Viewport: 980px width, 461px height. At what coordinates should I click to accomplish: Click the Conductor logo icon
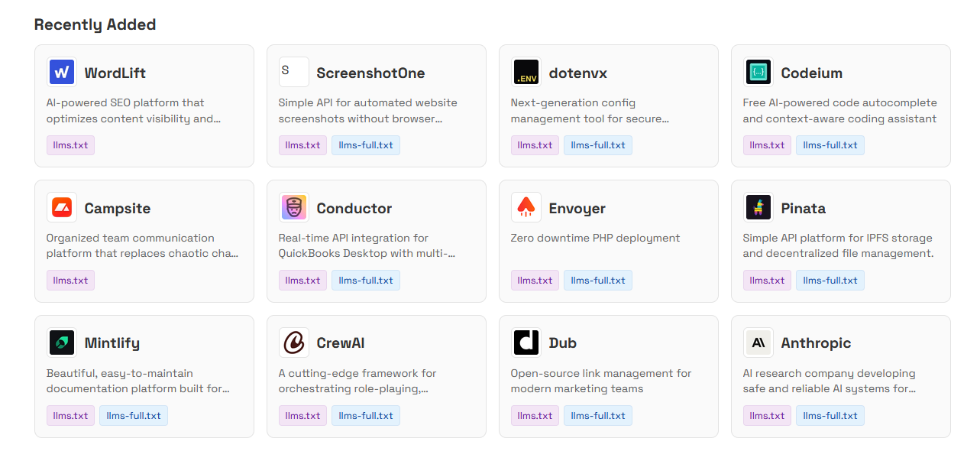[293, 208]
